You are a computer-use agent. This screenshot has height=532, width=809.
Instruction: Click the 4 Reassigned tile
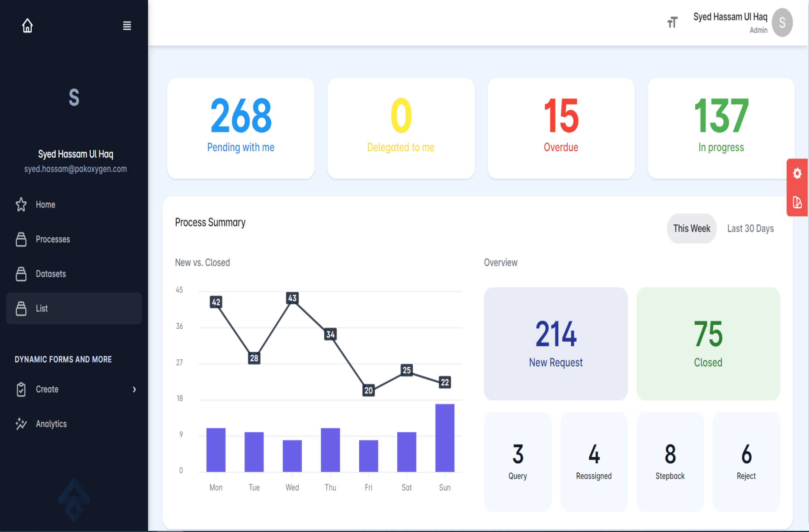pyautogui.click(x=594, y=462)
